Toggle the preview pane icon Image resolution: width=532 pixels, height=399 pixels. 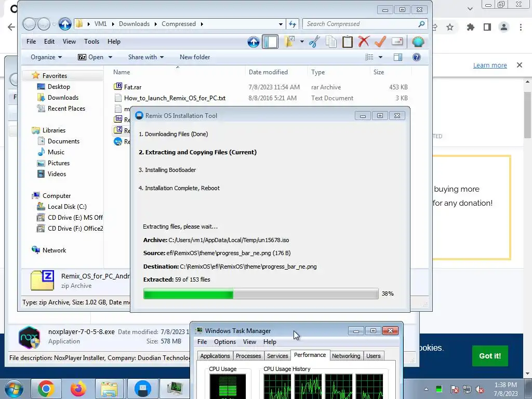pyautogui.click(x=398, y=57)
